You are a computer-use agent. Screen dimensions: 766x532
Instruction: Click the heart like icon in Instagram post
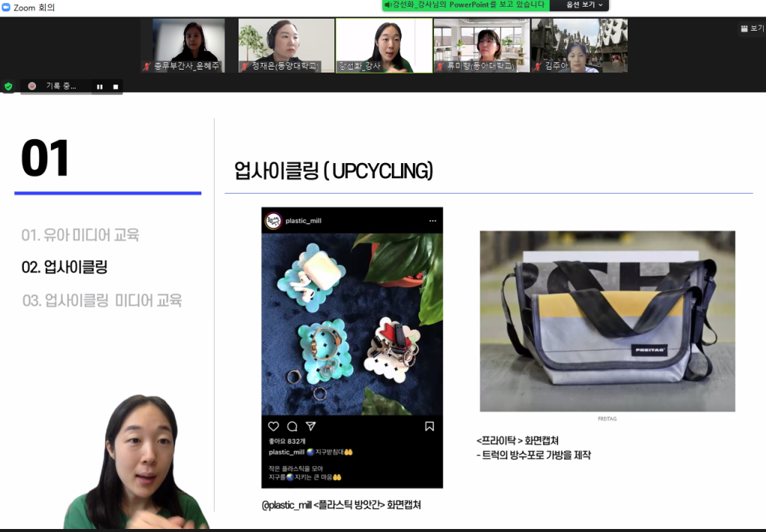[x=274, y=426]
